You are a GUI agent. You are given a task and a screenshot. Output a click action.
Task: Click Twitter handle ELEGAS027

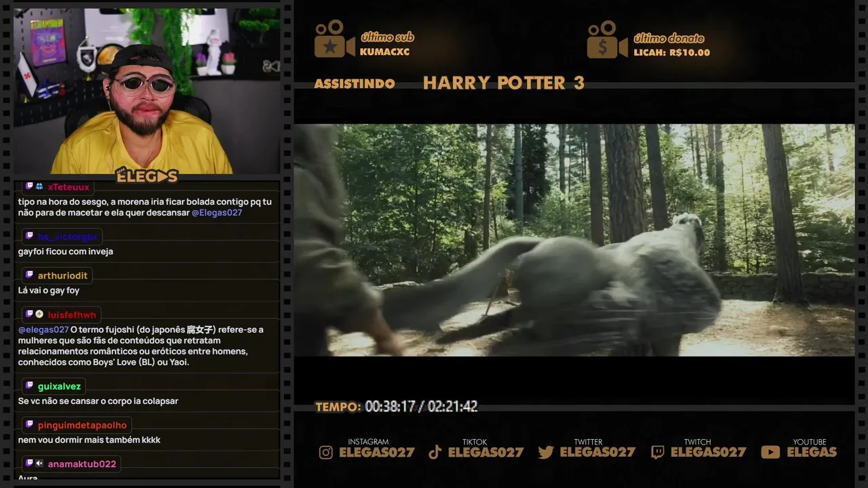coord(598,452)
